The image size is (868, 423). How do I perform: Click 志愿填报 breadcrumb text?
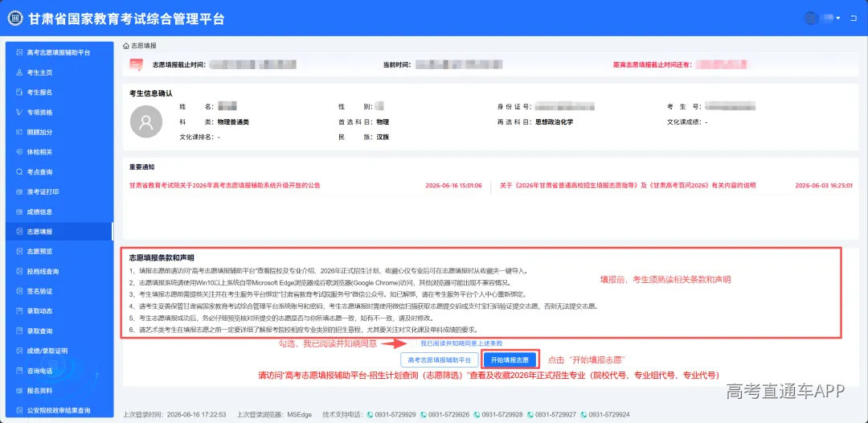[143, 46]
